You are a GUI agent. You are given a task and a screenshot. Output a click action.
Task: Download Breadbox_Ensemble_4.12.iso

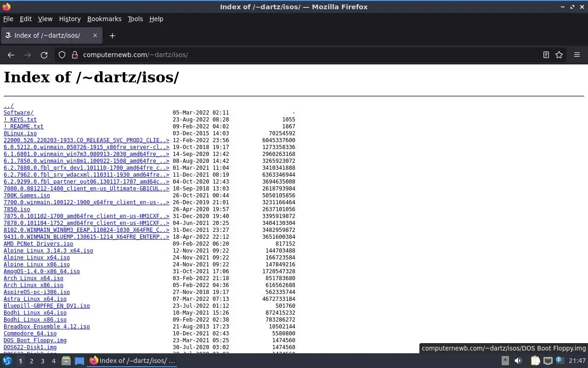click(47, 327)
